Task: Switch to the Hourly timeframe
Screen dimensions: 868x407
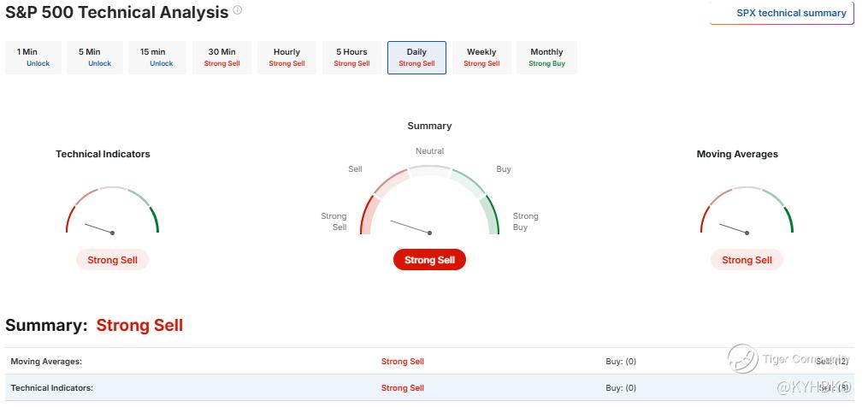Action: (x=286, y=57)
